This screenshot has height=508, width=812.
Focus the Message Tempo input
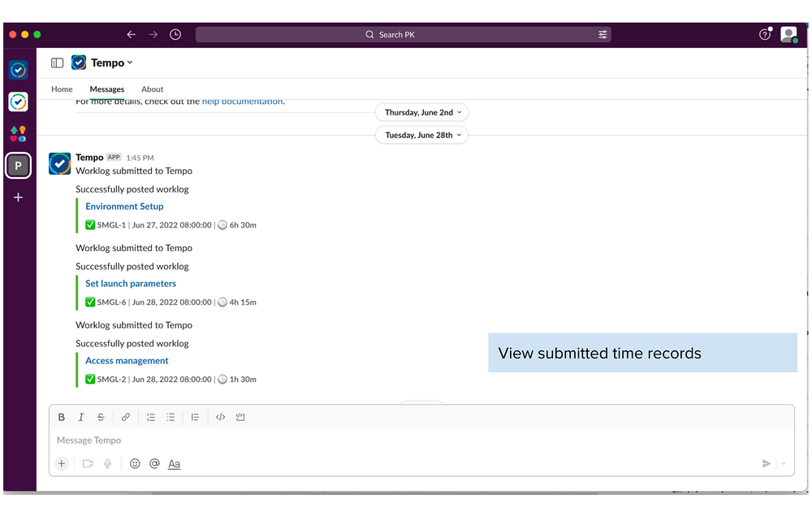click(421, 440)
